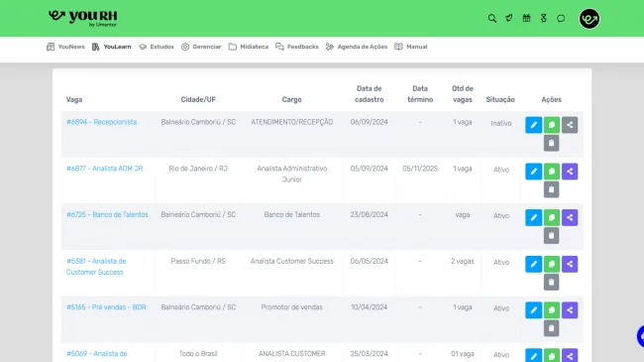Open the chat bubble icon in header
This screenshot has width=644, height=362.
coord(561,18)
